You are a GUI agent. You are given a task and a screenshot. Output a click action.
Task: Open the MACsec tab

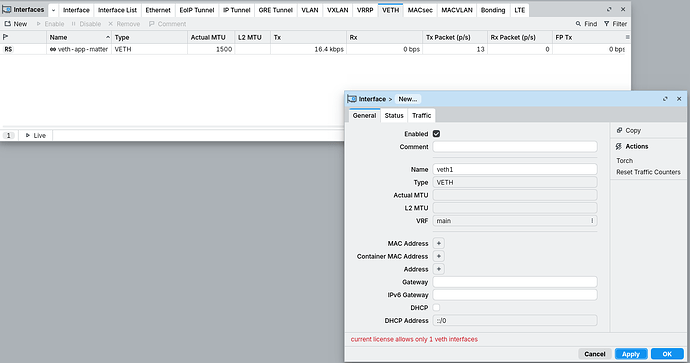420,10
